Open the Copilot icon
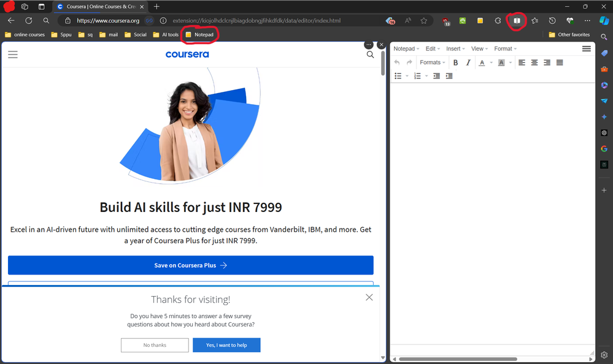Viewport: 613px width, 364px height. (x=604, y=21)
